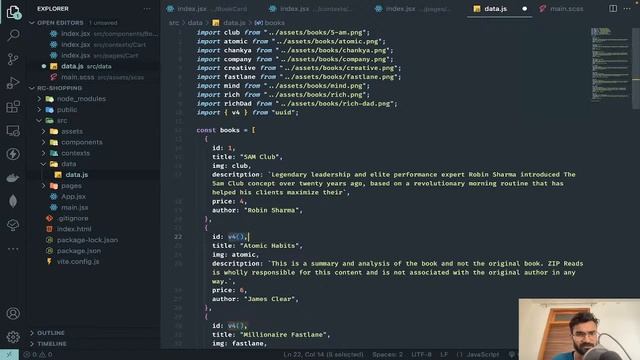Open the Search view in the activity bar
The height and width of the screenshot is (360, 640).
point(13,36)
